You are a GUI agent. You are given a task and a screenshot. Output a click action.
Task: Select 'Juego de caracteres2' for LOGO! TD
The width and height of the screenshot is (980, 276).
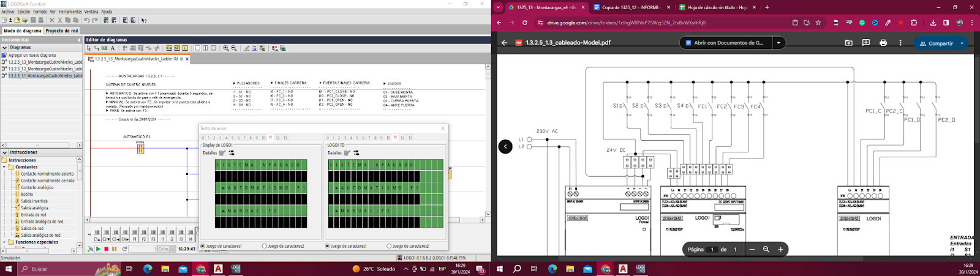(x=389, y=246)
